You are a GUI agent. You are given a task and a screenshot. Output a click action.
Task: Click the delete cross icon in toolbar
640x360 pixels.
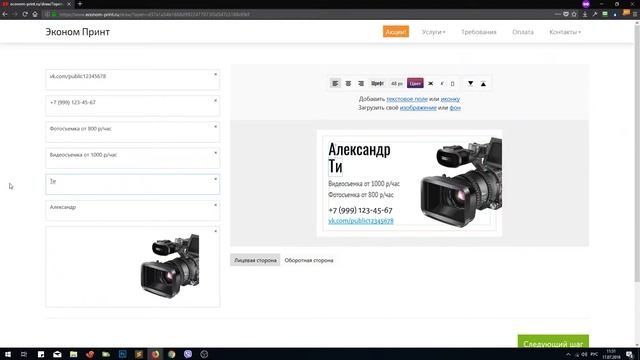pyautogui.click(x=430, y=84)
